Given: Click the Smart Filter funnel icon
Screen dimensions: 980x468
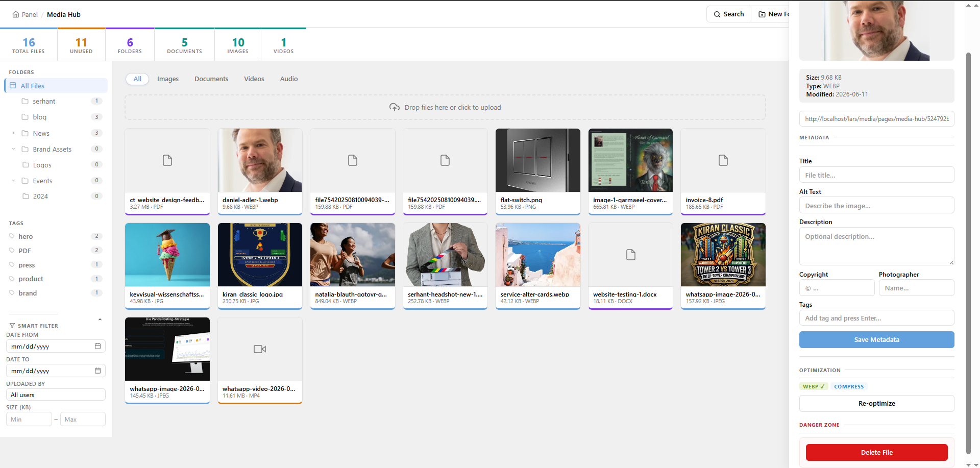Looking at the screenshot, I should (x=12, y=326).
